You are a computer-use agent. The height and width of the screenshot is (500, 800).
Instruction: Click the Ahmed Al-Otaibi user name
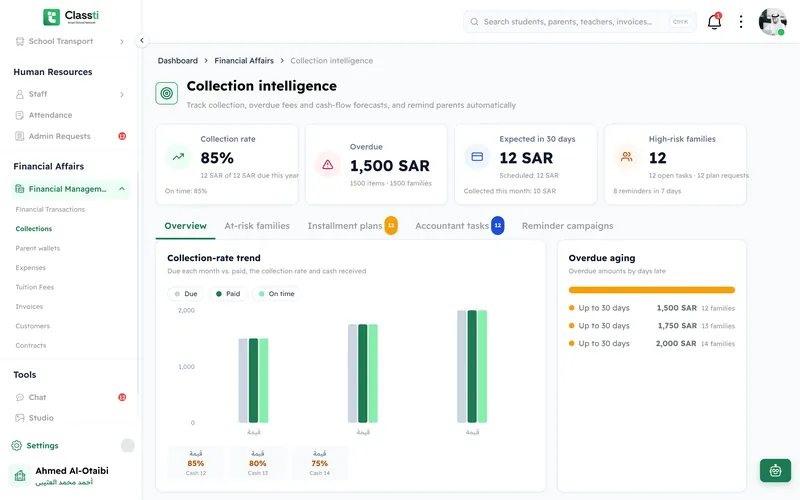click(x=72, y=471)
